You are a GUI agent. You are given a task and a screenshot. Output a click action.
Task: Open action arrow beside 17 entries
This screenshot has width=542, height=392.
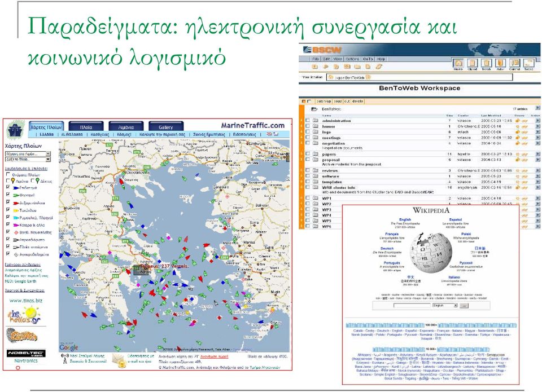coord(537,108)
